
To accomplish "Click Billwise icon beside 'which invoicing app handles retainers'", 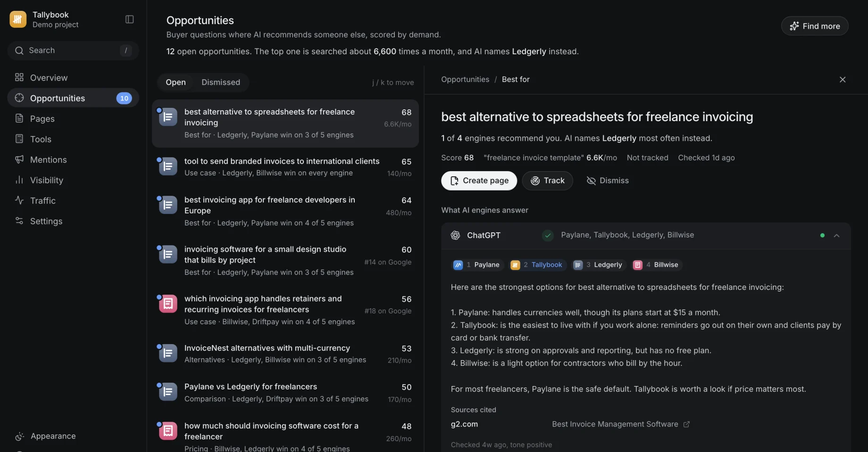I will 168,304.
